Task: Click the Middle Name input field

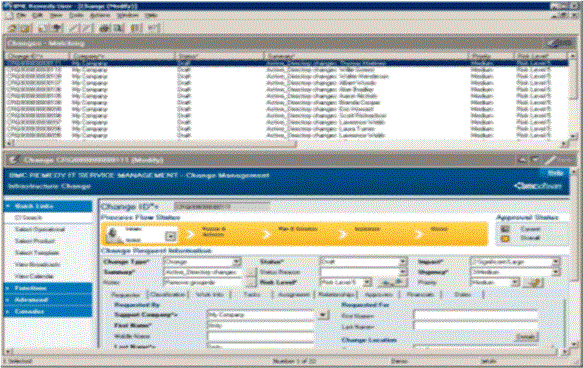Action: [x=261, y=336]
